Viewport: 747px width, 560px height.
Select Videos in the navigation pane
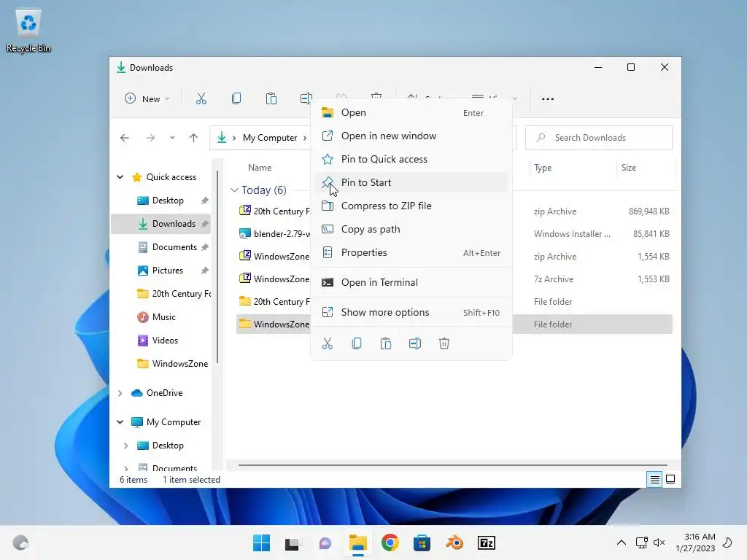click(x=165, y=341)
